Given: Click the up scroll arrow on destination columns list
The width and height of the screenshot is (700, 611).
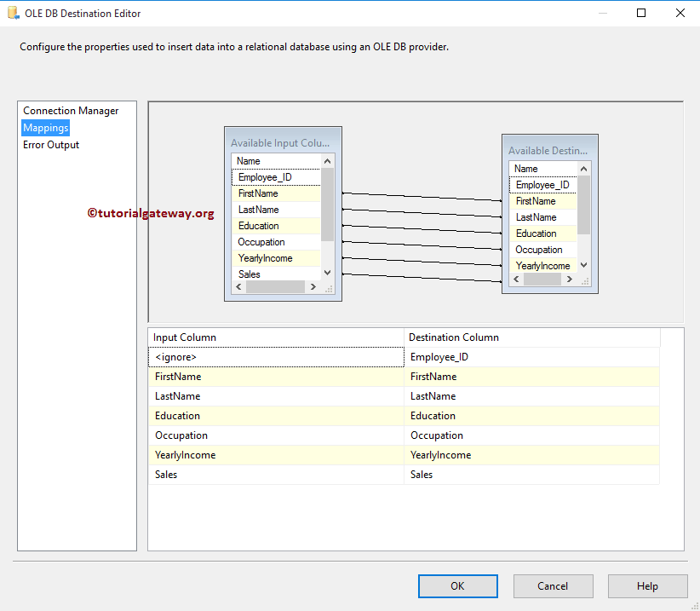Looking at the screenshot, I should pyautogui.click(x=584, y=169).
